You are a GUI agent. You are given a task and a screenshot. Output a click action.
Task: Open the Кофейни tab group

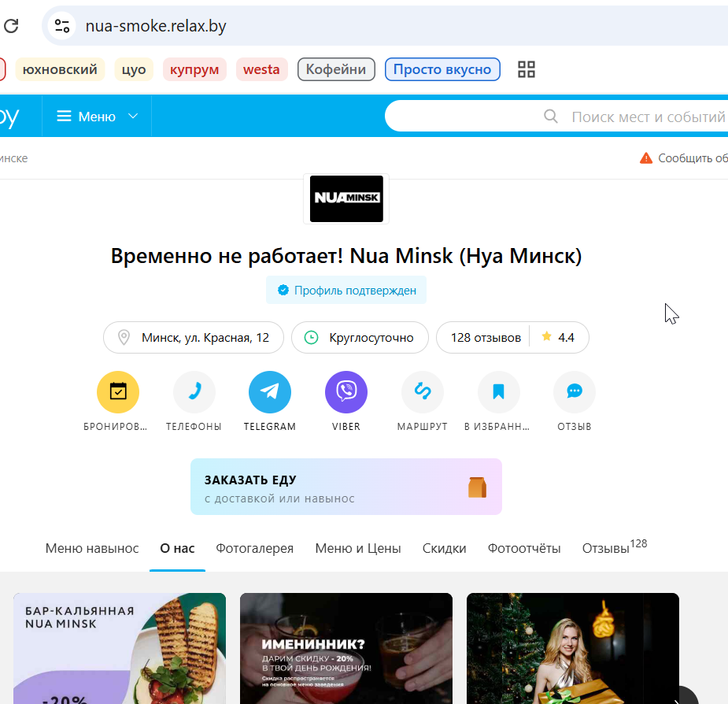click(x=336, y=70)
